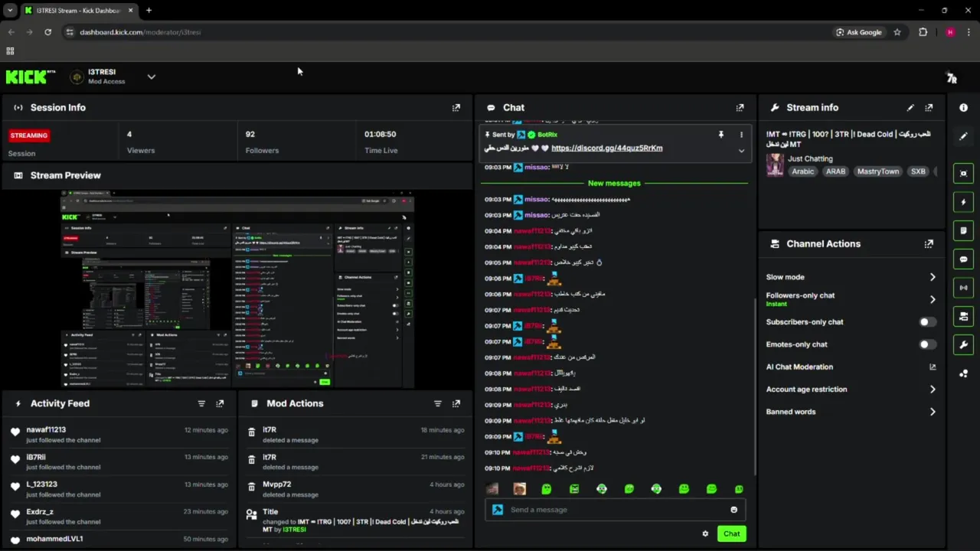The width and height of the screenshot is (980, 551).
Task: Click the MastryTown stream tag
Action: tap(877, 171)
